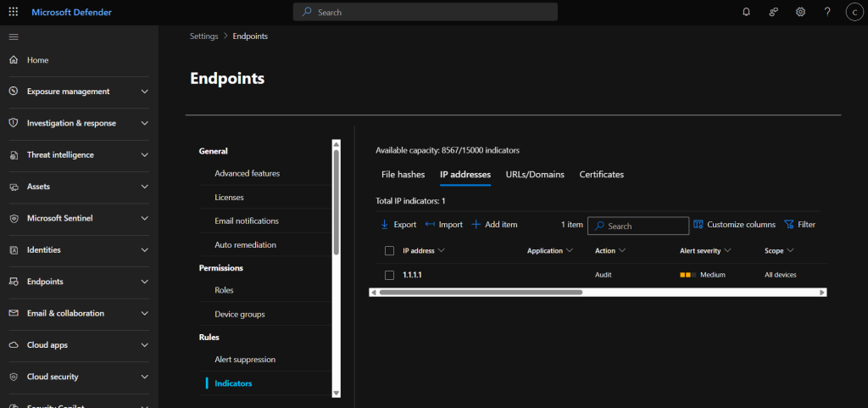Click table scrollbar right arrow
The image size is (868, 408).
(x=822, y=293)
